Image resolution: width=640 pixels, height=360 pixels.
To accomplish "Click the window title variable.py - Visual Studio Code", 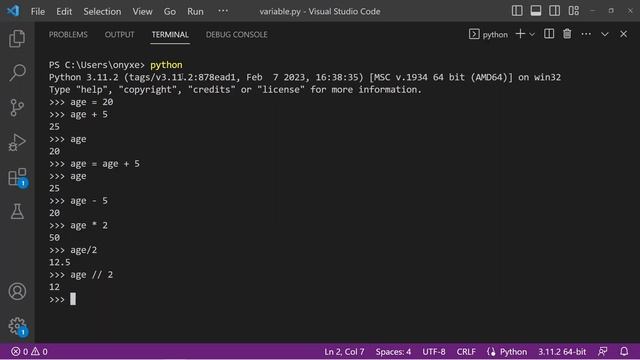I will [320, 11].
